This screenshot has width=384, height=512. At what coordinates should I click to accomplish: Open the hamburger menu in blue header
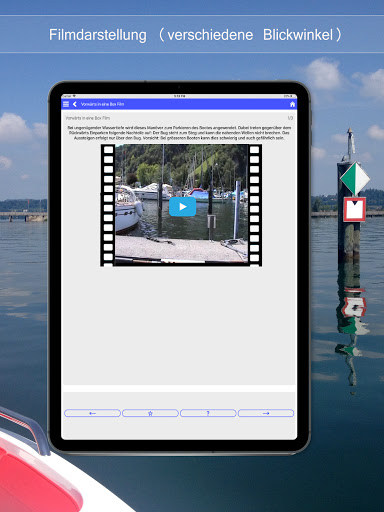(x=66, y=104)
